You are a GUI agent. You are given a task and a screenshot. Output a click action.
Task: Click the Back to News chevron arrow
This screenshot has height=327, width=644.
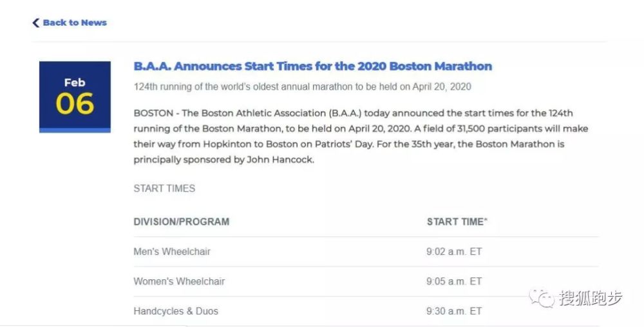(x=35, y=23)
